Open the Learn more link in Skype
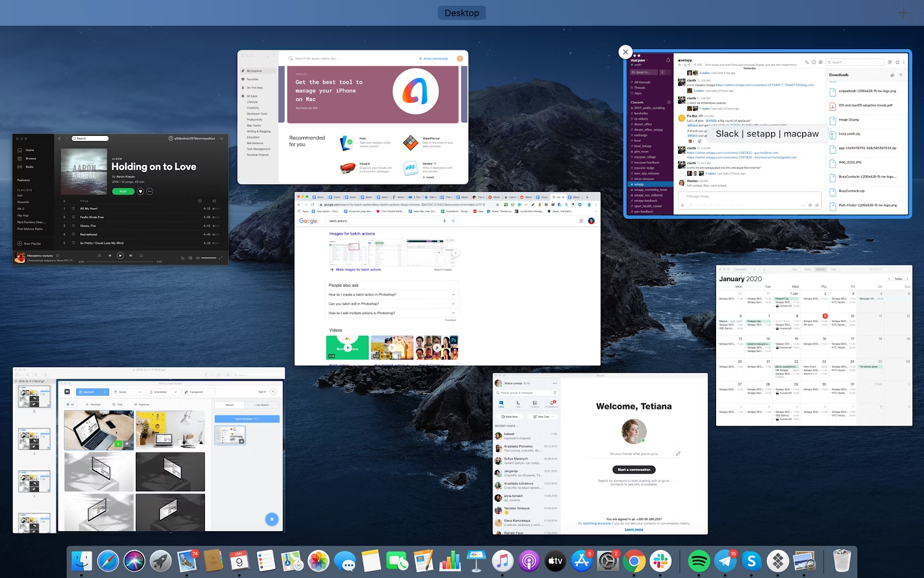 tap(634, 529)
